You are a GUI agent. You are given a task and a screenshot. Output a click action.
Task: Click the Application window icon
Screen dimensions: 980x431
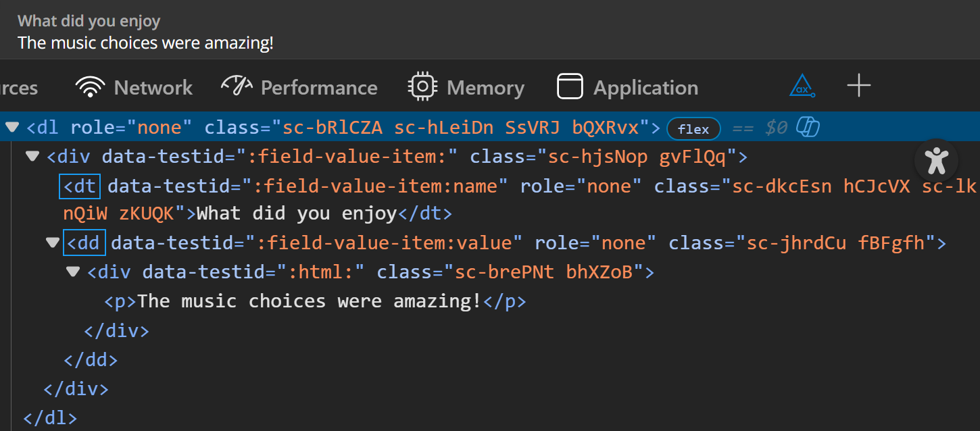(570, 86)
